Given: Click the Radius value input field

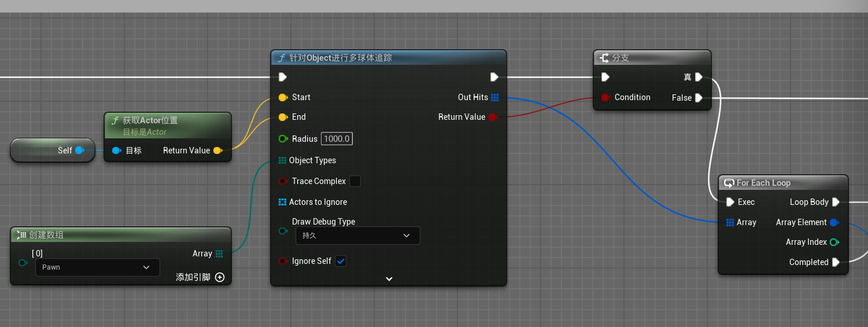Looking at the screenshot, I should pyautogui.click(x=337, y=139).
